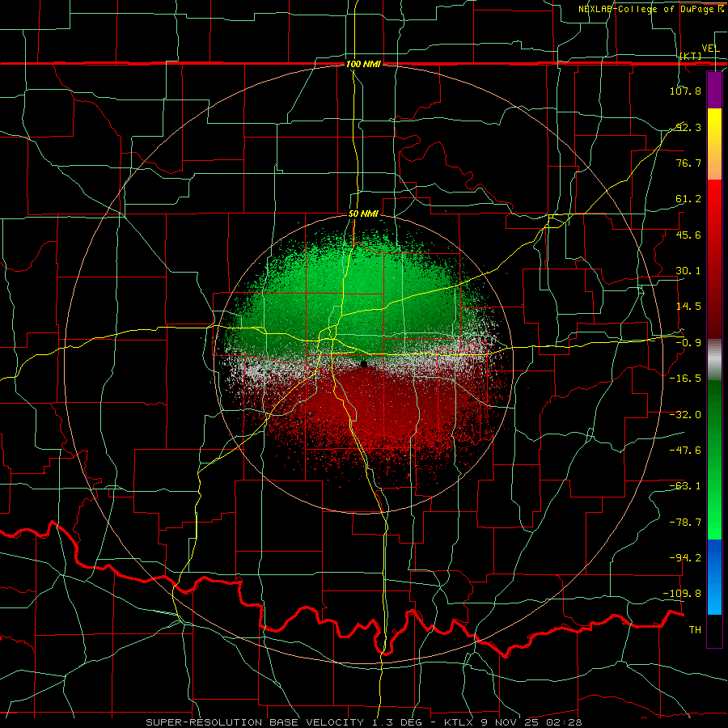The image size is (728, 728).
Task: Select the 45.6 velocity scale value
Action: coord(688,235)
